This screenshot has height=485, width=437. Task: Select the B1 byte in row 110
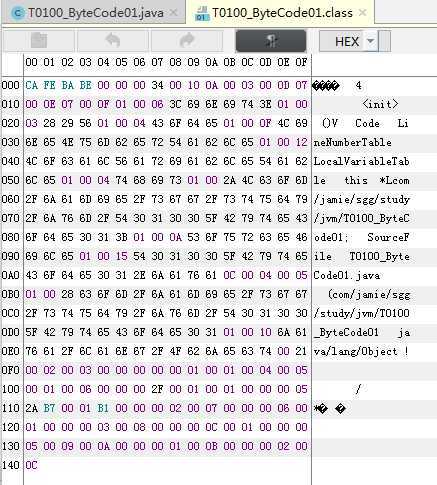(x=103, y=408)
